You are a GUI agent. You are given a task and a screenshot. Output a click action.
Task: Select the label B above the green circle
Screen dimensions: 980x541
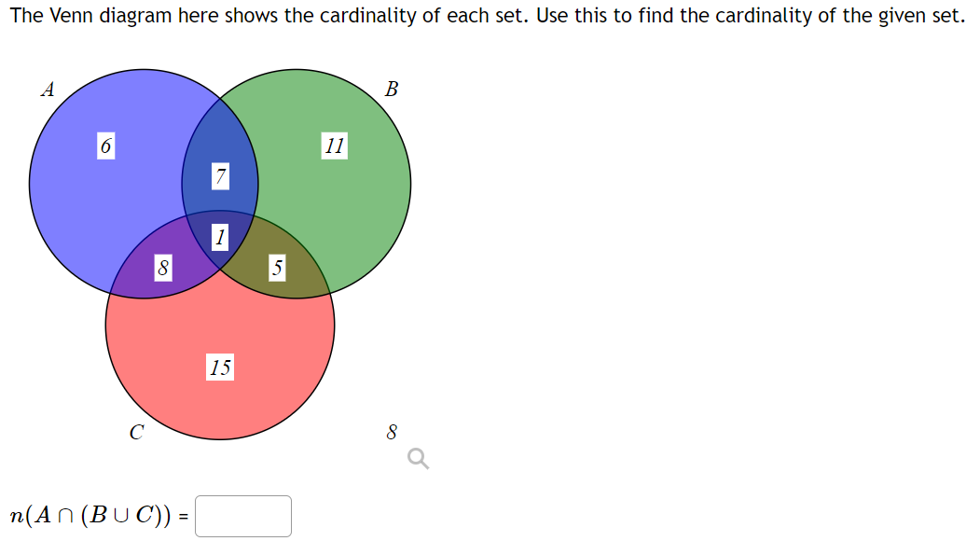point(392,90)
